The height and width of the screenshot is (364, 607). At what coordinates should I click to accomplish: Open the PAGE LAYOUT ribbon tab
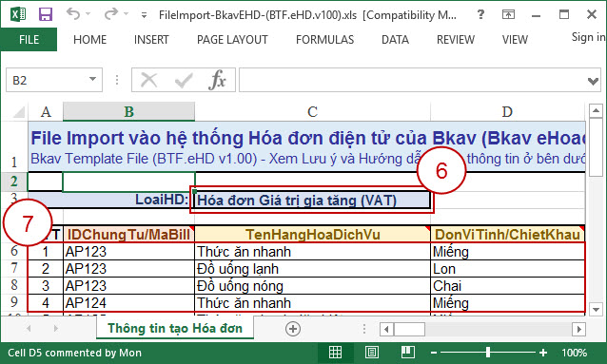tap(232, 40)
